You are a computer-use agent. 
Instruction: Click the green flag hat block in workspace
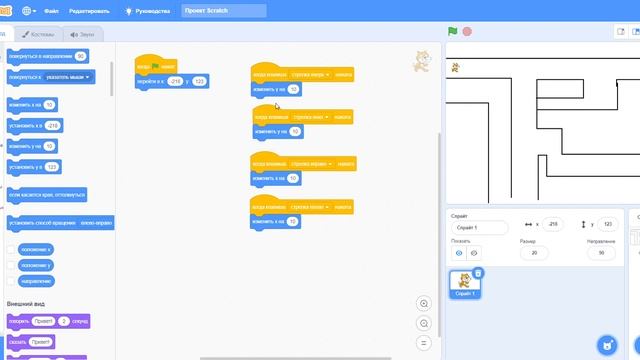click(156, 66)
